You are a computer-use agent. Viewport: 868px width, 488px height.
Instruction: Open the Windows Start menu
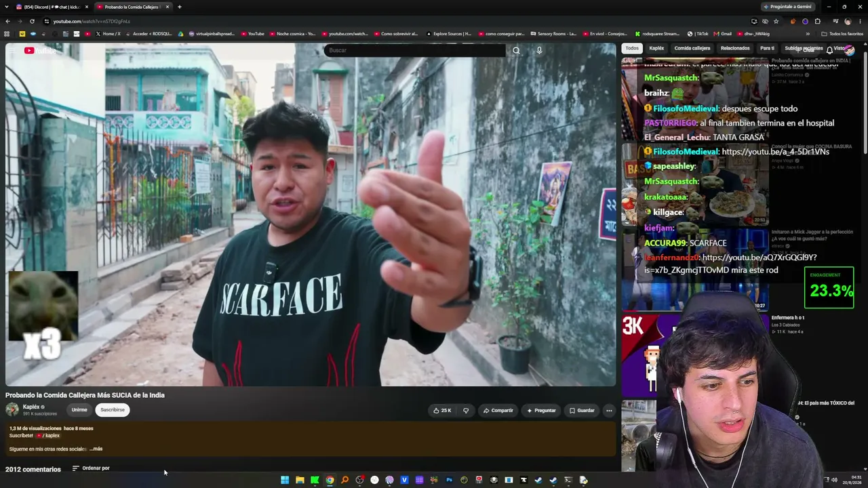click(x=285, y=480)
